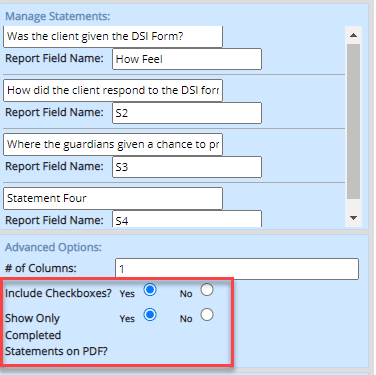The height and width of the screenshot is (375, 376).
Task: Edit the S2 report field name
Action: [x=187, y=113]
